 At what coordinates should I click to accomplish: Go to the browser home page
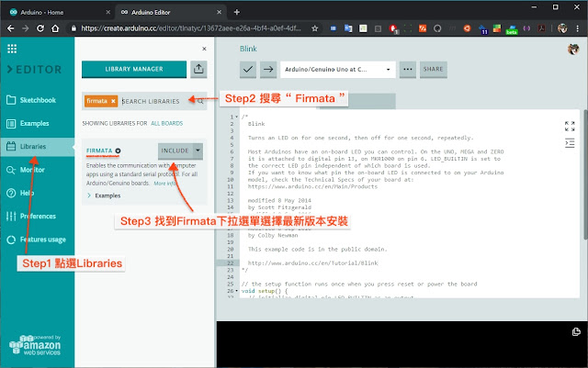coord(55,28)
